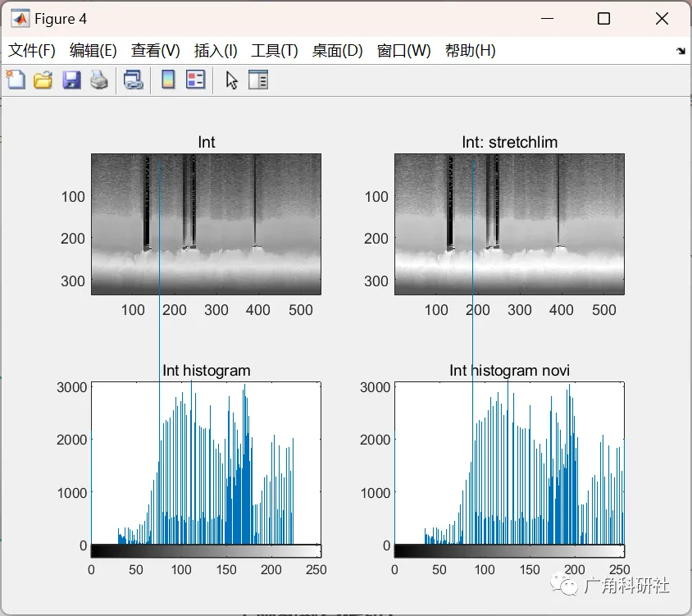
Task: Dock the figure using the corner arrow
Action: tap(681, 51)
